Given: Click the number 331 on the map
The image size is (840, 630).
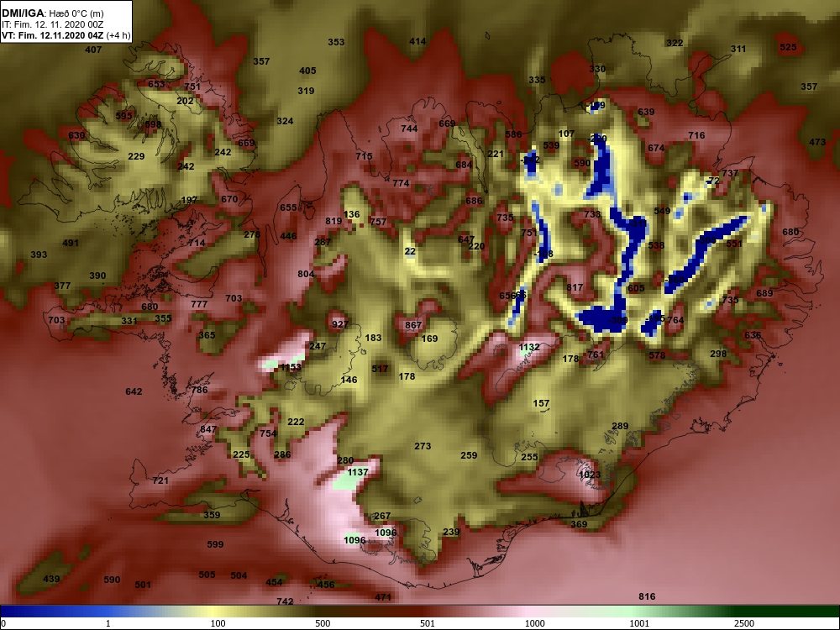Looking at the screenshot, I should tap(129, 321).
